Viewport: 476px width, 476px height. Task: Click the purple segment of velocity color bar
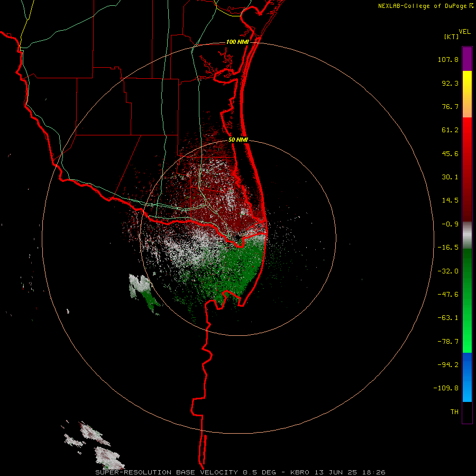coord(467,59)
